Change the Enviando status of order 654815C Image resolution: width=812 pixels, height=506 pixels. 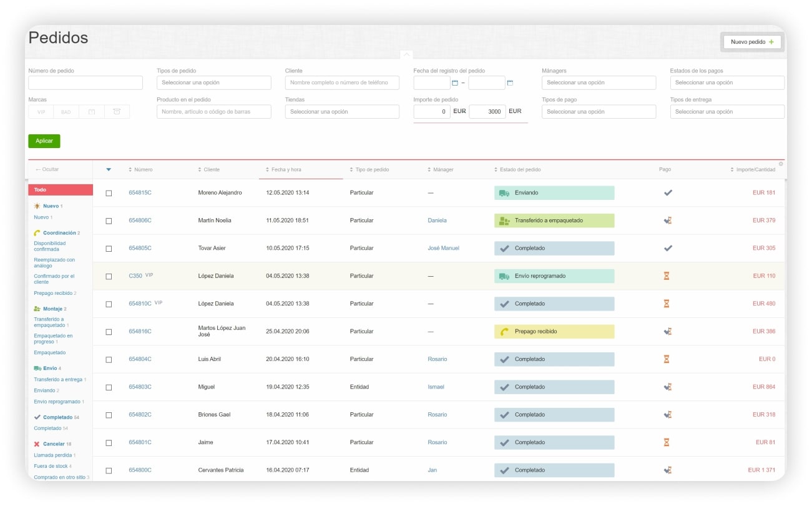pos(554,193)
